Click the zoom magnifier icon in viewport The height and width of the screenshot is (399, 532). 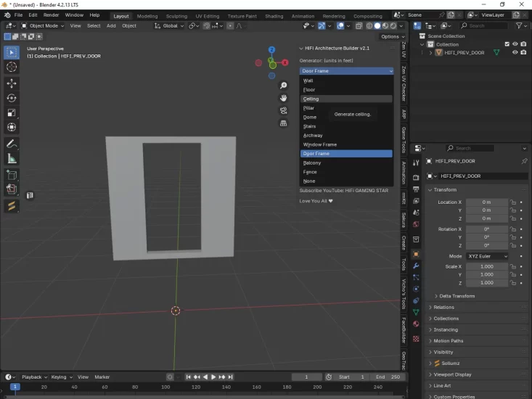[283, 86]
